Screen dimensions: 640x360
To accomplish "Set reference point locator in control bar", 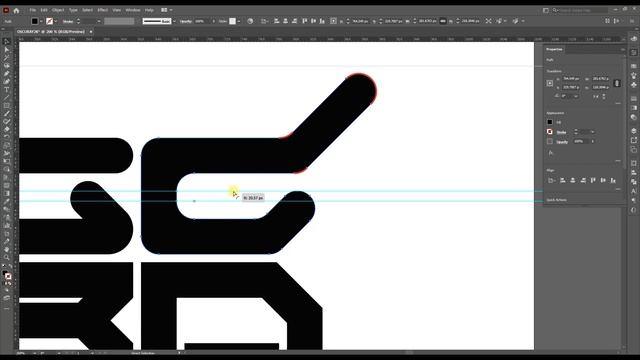I will [333, 21].
